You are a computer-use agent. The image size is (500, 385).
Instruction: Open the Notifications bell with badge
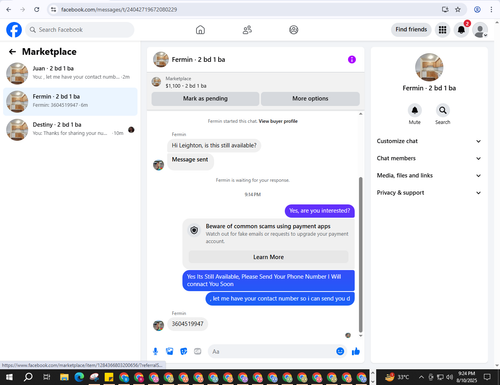[x=461, y=30]
